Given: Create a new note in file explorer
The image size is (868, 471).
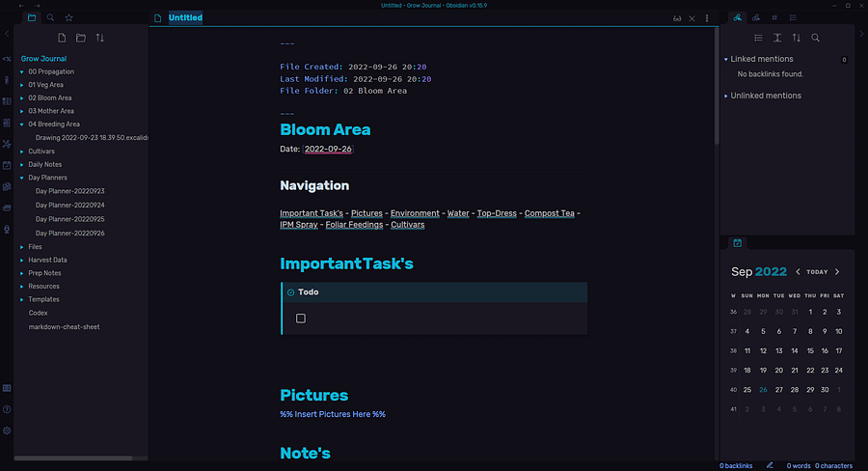Looking at the screenshot, I should [62, 38].
